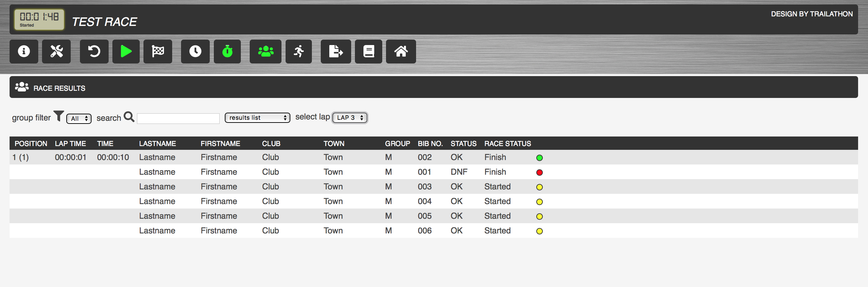Open the book log icon
This screenshot has height=287, width=868.
pos(368,52)
